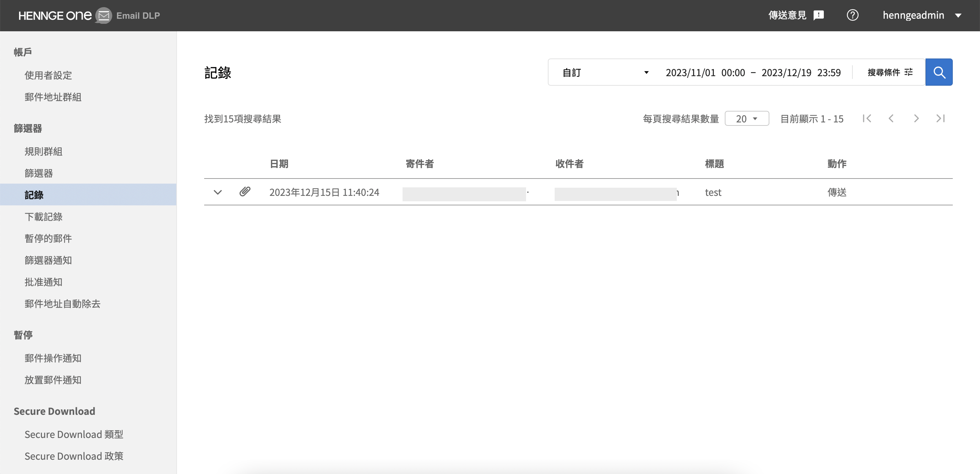This screenshot has height=474, width=980.
Task: Click the 標題 column header
Action: pyautogui.click(x=715, y=164)
